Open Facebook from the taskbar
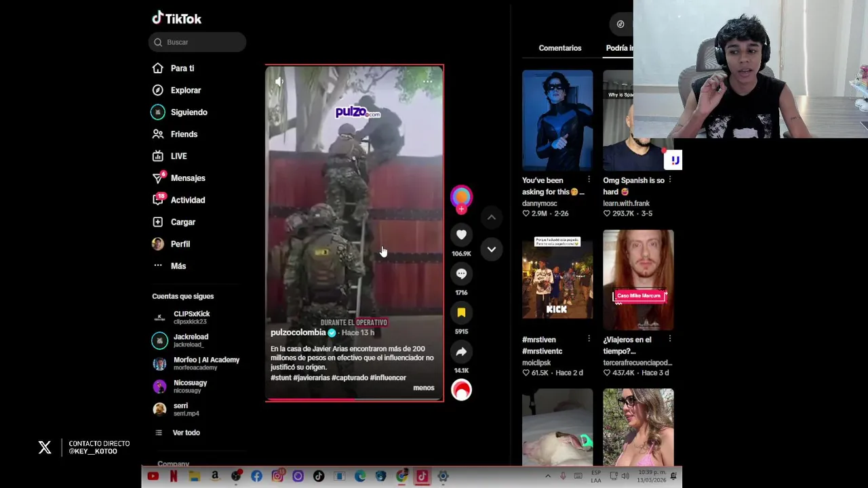This screenshot has height=488, width=868. click(256, 476)
